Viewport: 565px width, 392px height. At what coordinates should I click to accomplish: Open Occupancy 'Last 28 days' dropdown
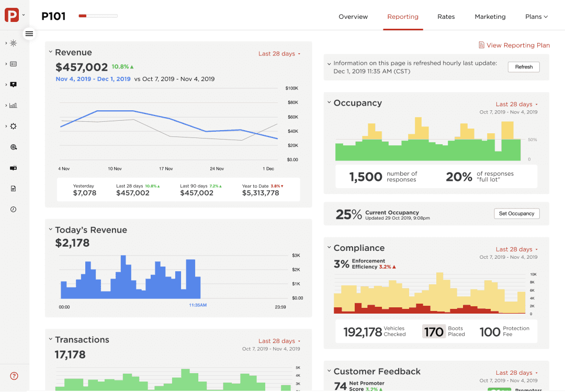click(x=516, y=104)
